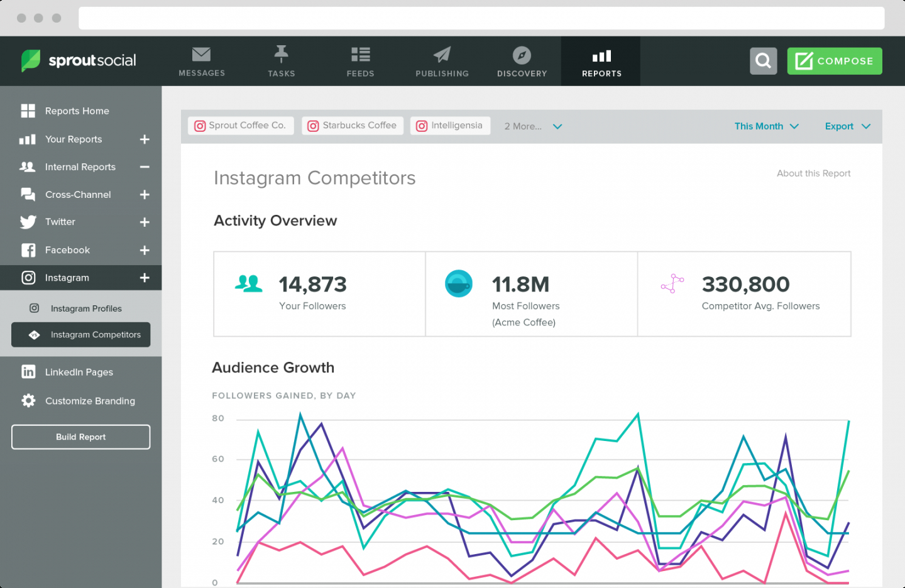Open the Tasks pin icon
The height and width of the screenshot is (588, 905).
pyautogui.click(x=281, y=54)
